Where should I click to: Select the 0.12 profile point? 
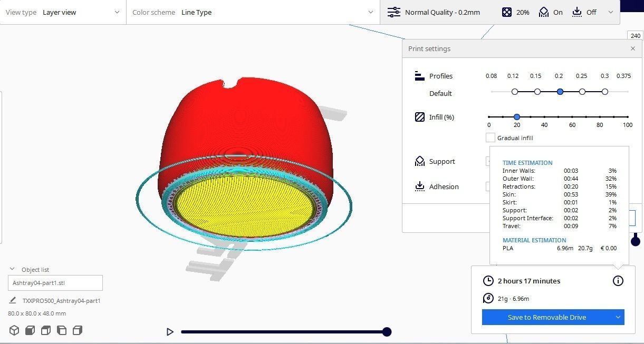[515, 92]
